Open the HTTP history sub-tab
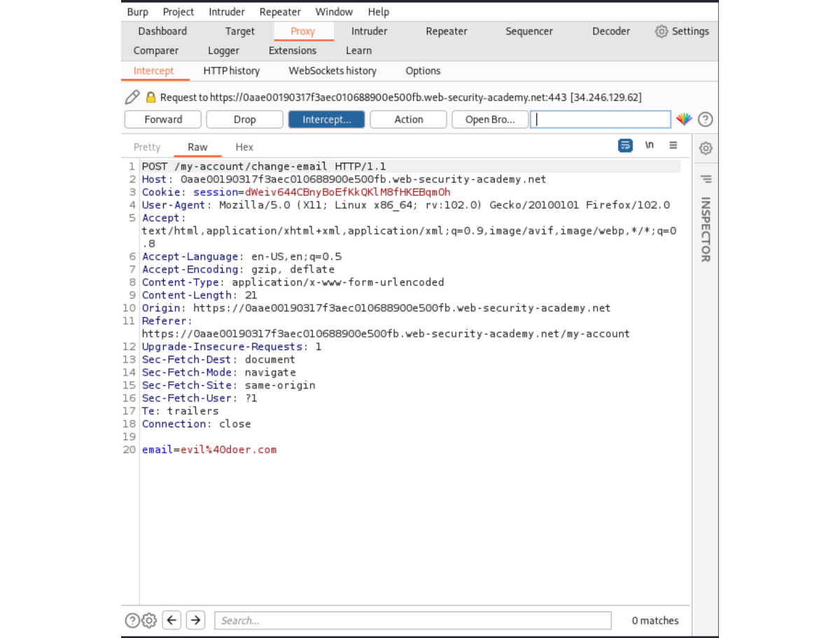Image resolution: width=840 pixels, height=638 pixels. click(x=231, y=71)
